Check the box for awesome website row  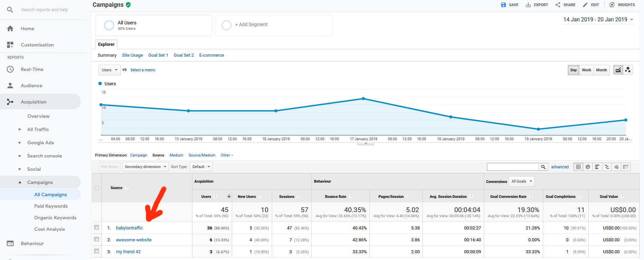click(97, 239)
